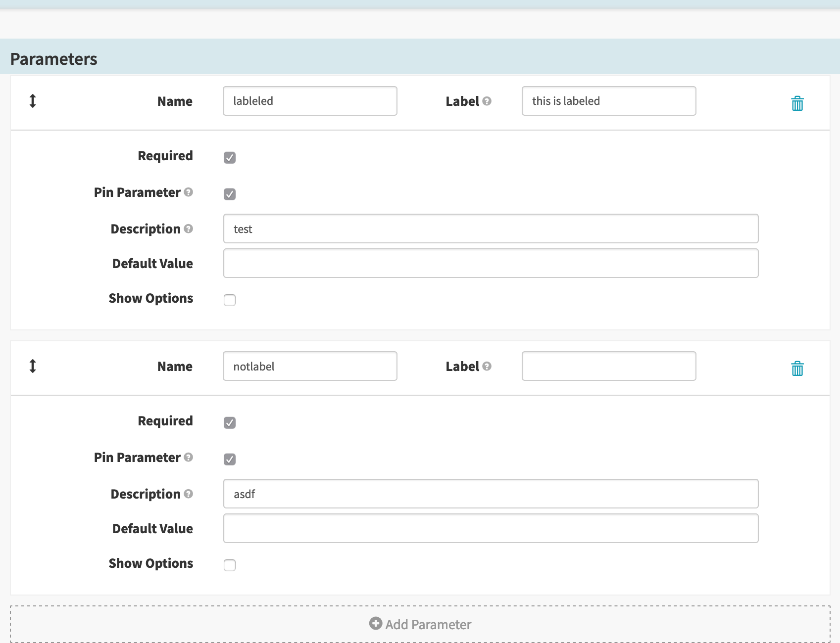This screenshot has height=643, width=840.
Task: Click the Label help icon for 'lableled'
Action: pyautogui.click(x=487, y=101)
